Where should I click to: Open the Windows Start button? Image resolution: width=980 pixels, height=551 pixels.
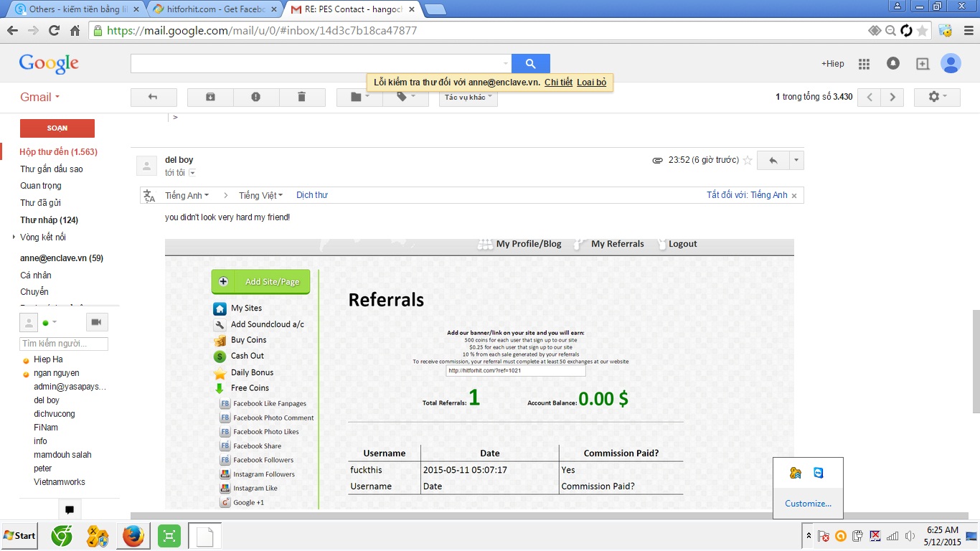(19, 536)
